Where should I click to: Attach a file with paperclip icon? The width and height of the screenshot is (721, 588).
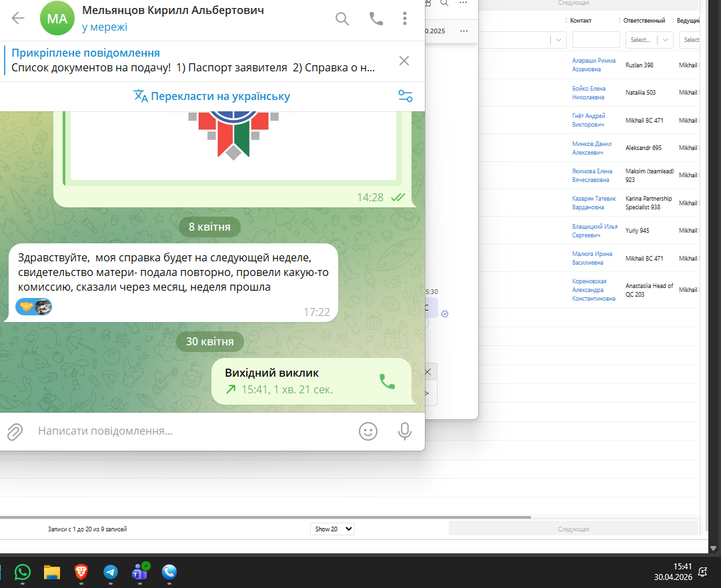(x=15, y=431)
